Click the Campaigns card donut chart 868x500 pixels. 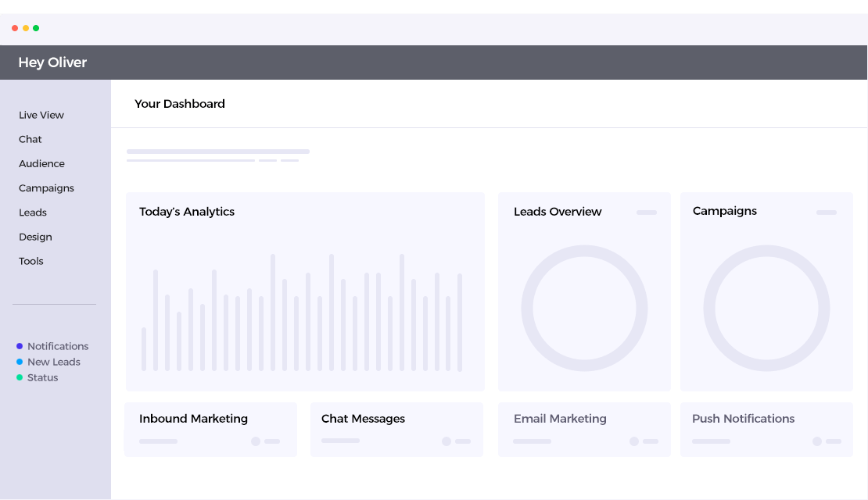766,308
